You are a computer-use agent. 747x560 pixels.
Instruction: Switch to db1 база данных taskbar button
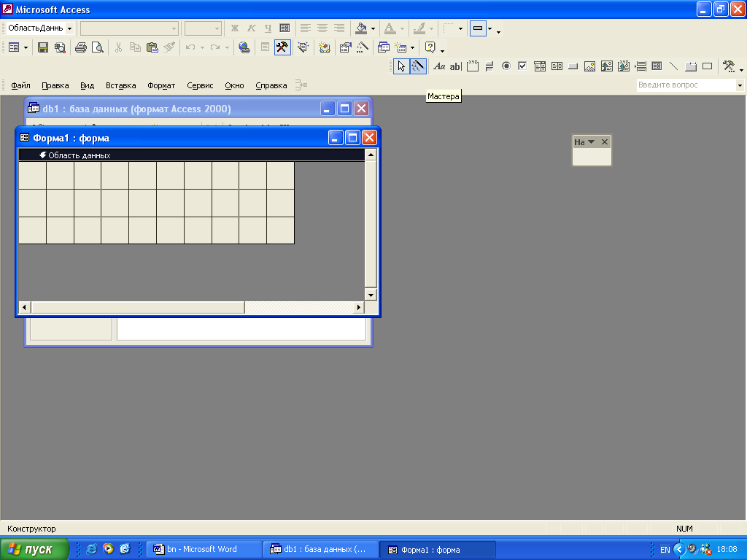pos(322,549)
